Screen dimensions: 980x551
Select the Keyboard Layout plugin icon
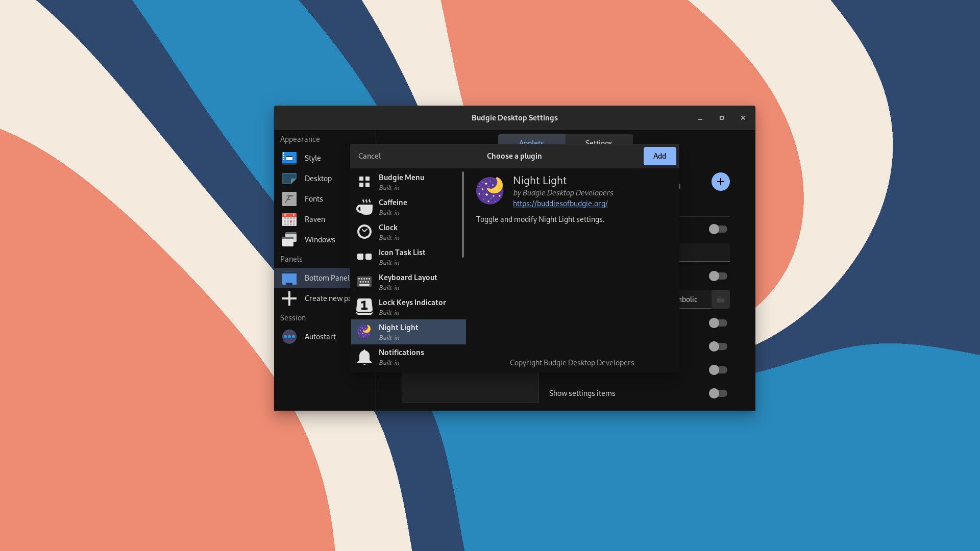[365, 281]
